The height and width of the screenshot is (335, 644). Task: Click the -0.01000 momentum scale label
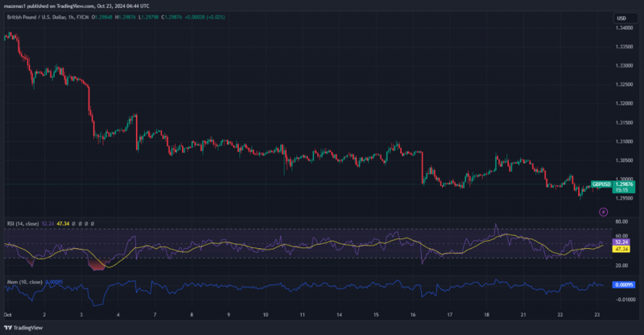coord(625,300)
